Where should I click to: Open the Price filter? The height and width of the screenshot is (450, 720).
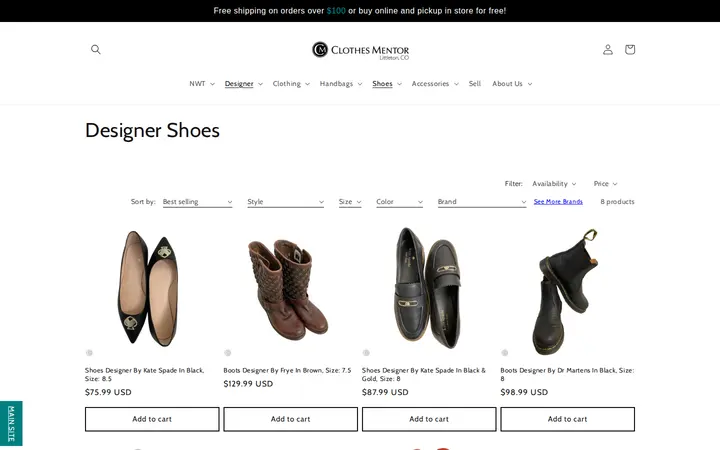tap(605, 184)
